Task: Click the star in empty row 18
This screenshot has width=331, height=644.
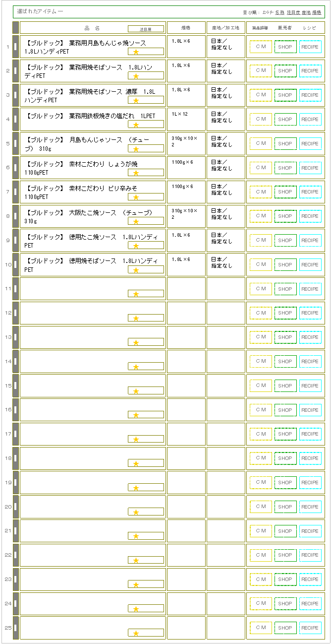Action: click(136, 464)
